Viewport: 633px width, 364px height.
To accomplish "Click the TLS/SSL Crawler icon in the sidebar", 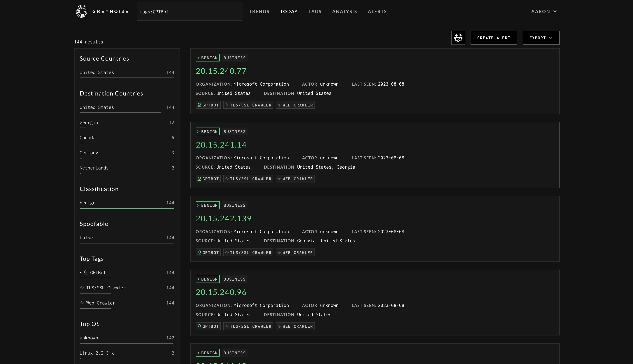I will pyautogui.click(x=82, y=288).
